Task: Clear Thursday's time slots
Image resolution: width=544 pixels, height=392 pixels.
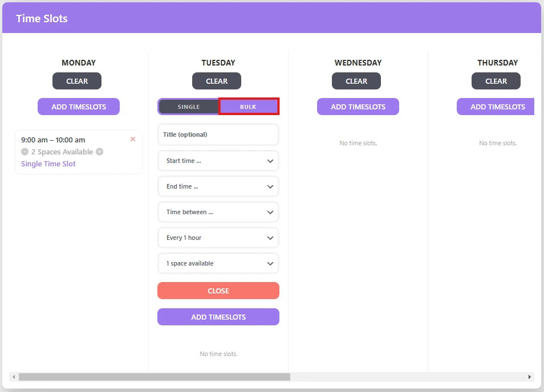Action: (x=496, y=81)
